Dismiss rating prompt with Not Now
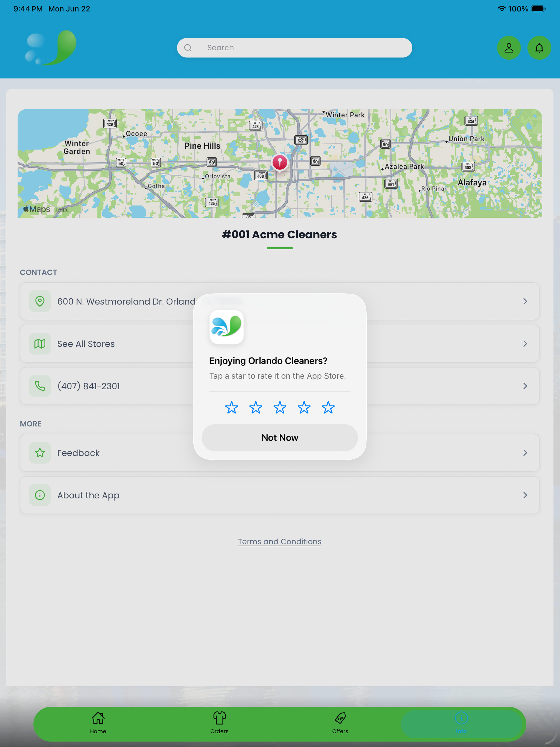 point(280,438)
